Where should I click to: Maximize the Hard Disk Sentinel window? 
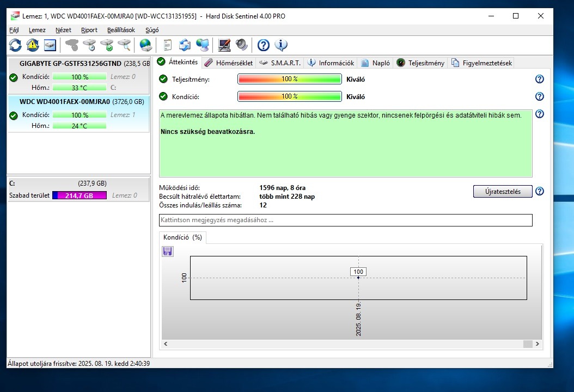coord(516,16)
